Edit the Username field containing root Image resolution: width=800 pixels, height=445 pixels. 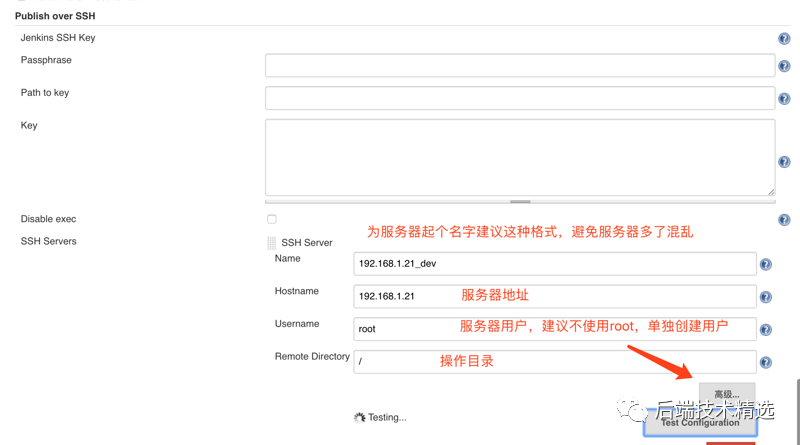[x=555, y=329]
